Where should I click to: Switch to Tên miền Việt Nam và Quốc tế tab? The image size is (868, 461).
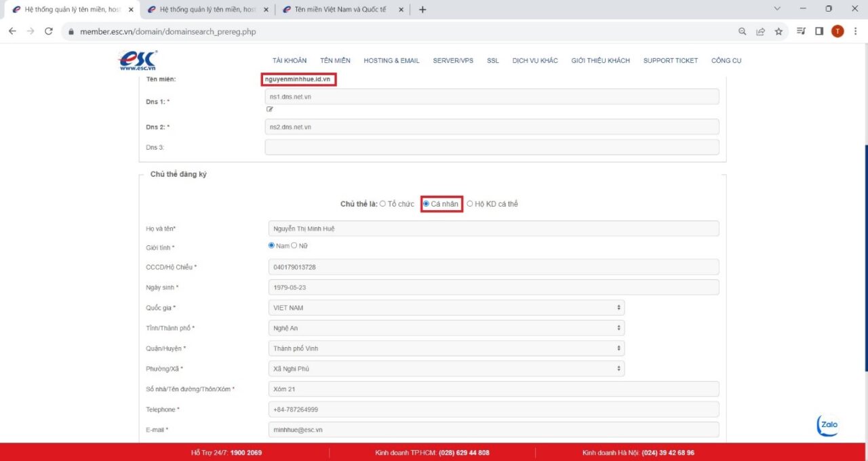[342, 10]
